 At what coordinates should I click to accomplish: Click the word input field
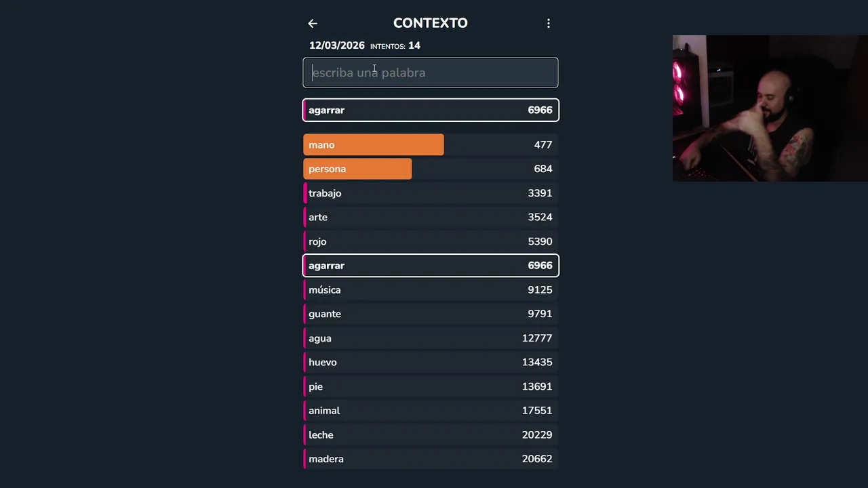point(431,73)
